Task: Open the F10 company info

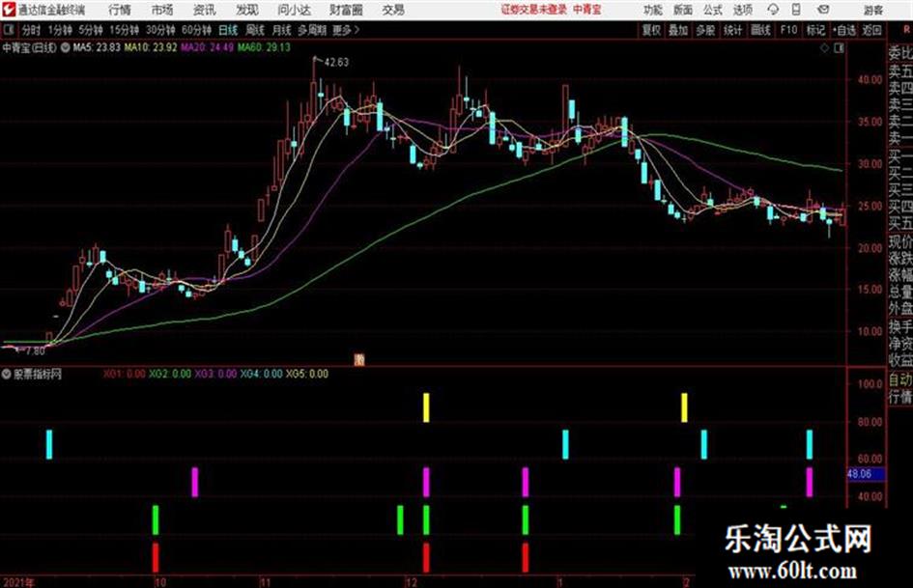Action: pos(788,30)
